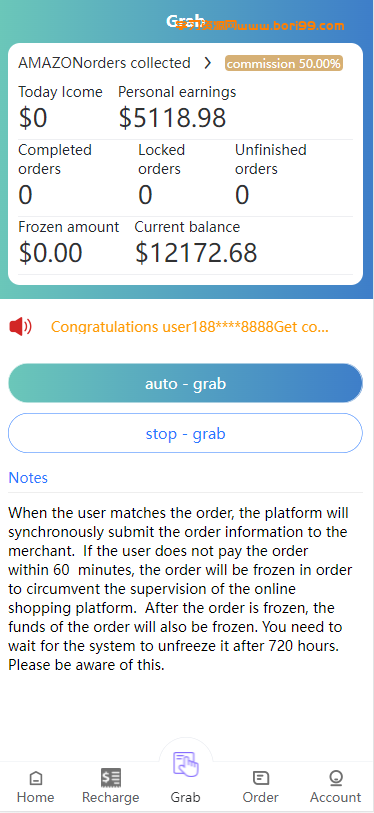374x813 pixels.
Task: Open the Home tab label
Action: pos(35,797)
